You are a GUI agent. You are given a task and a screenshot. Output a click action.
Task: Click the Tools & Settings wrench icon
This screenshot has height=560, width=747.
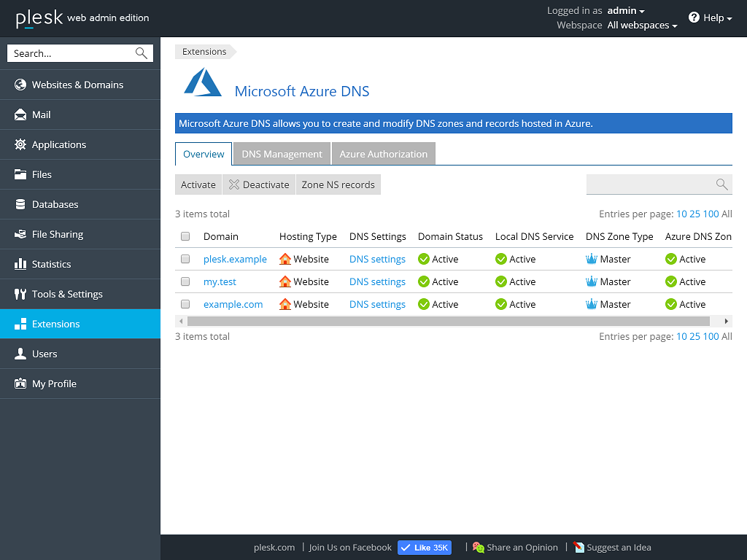click(20, 294)
